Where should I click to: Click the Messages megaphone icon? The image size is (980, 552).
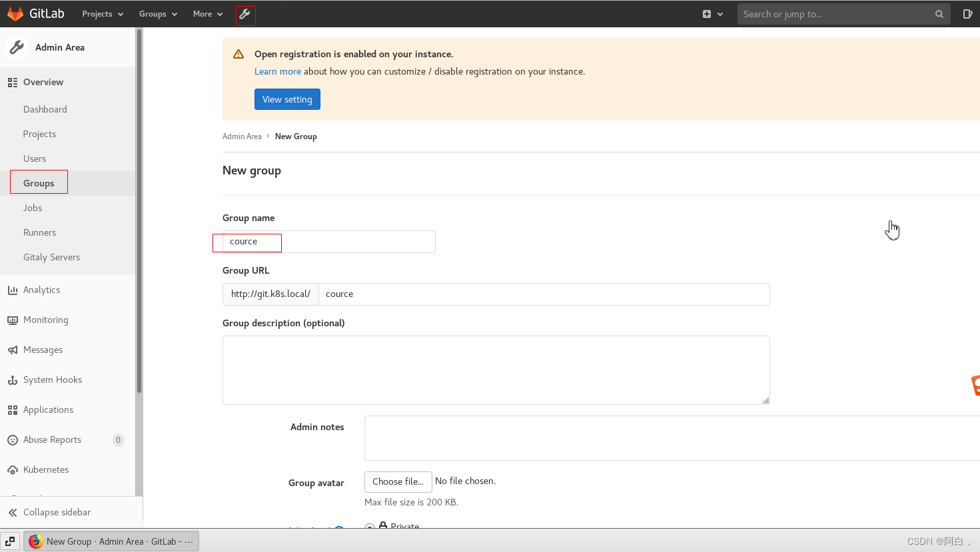13,350
